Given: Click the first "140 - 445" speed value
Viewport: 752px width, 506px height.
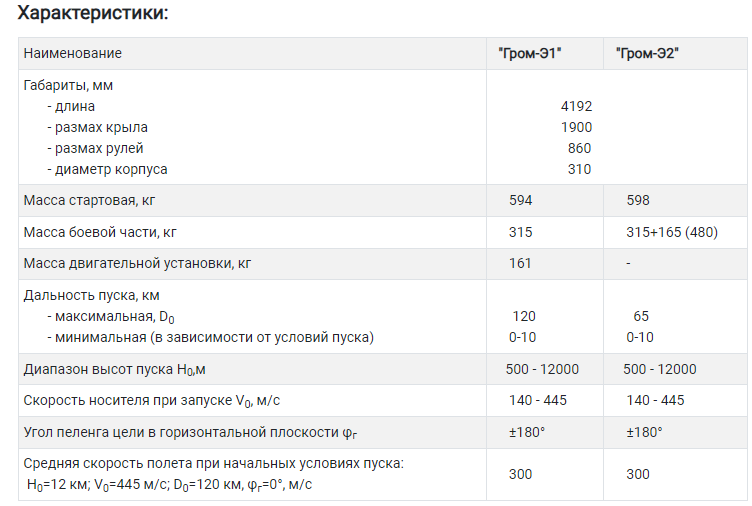Looking at the screenshot, I should click(538, 400).
